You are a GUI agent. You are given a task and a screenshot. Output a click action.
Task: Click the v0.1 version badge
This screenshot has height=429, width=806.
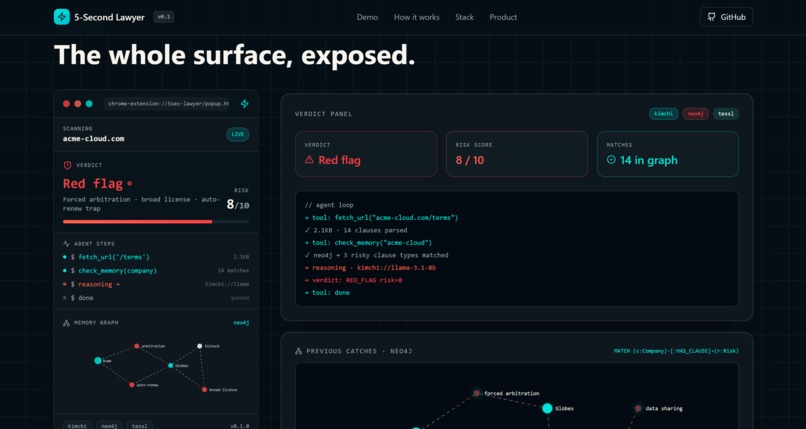tap(163, 17)
